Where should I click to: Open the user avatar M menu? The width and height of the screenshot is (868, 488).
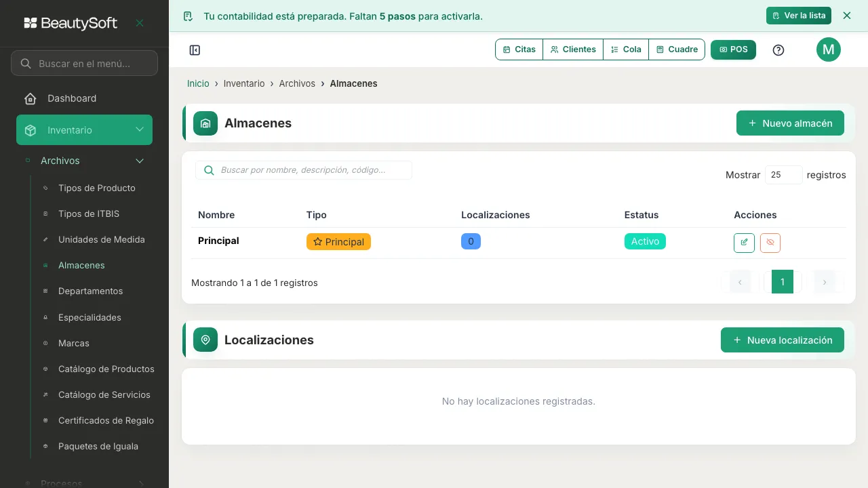(x=829, y=49)
